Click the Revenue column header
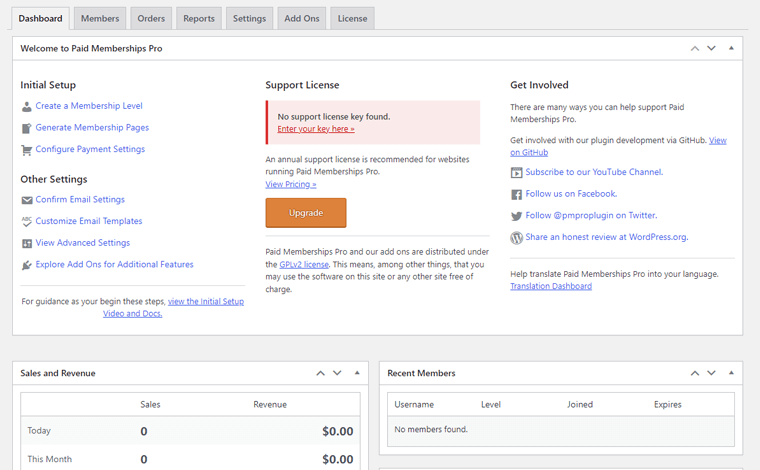760x470 pixels. [x=270, y=405]
